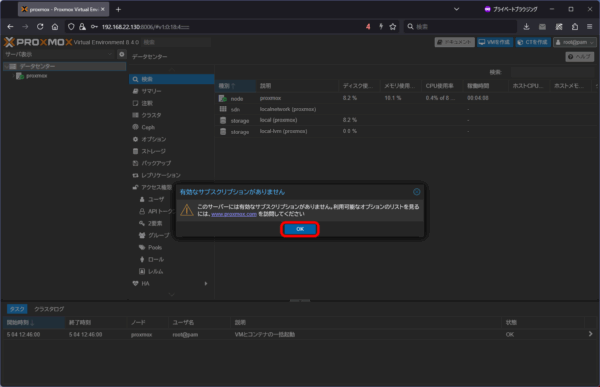
Task: Click the key icon in the address bar
Action: (x=94, y=26)
